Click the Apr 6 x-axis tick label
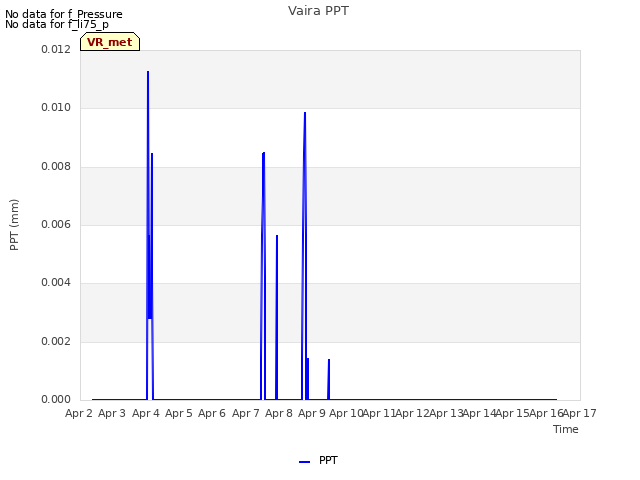The height and width of the screenshot is (480, 640). pos(212,413)
